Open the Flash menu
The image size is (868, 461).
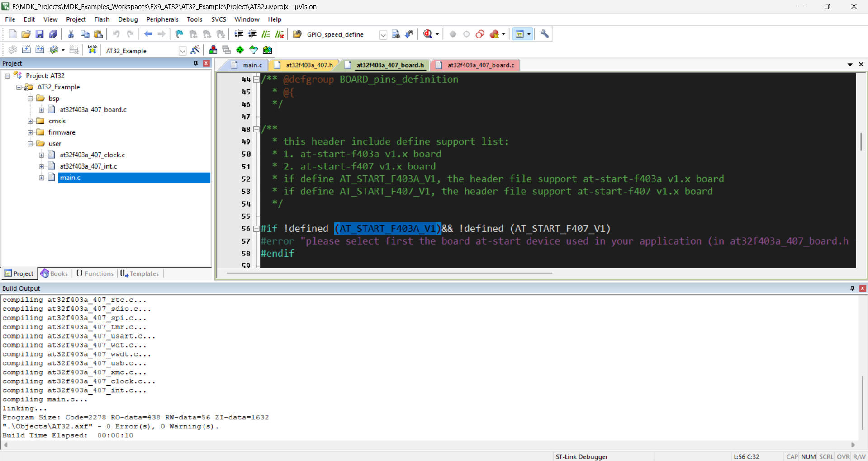point(102,19)
